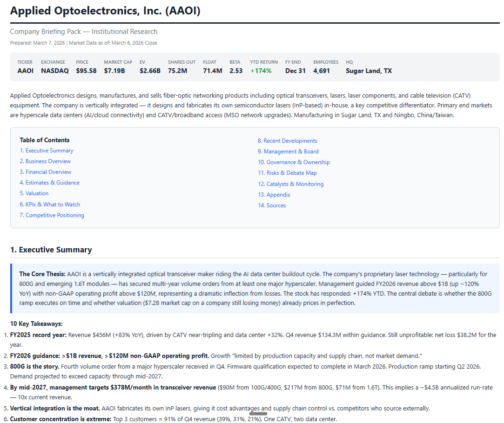Open the Executive Summary contents link
Viewport: 504px width, 423px height.
tap(47, 151)
